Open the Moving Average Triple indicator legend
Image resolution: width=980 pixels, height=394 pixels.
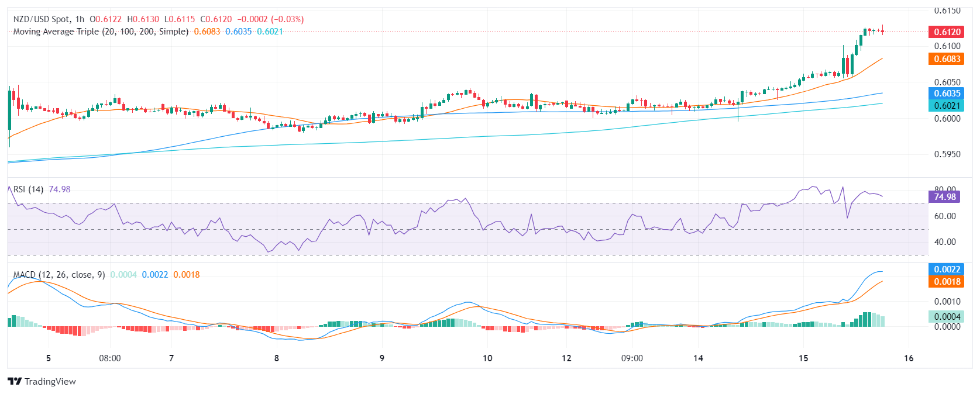(101, 32)
